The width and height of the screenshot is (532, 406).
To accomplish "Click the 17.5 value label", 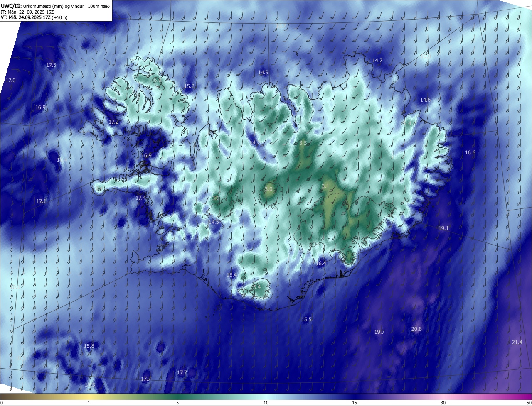I will pos(51,65).
